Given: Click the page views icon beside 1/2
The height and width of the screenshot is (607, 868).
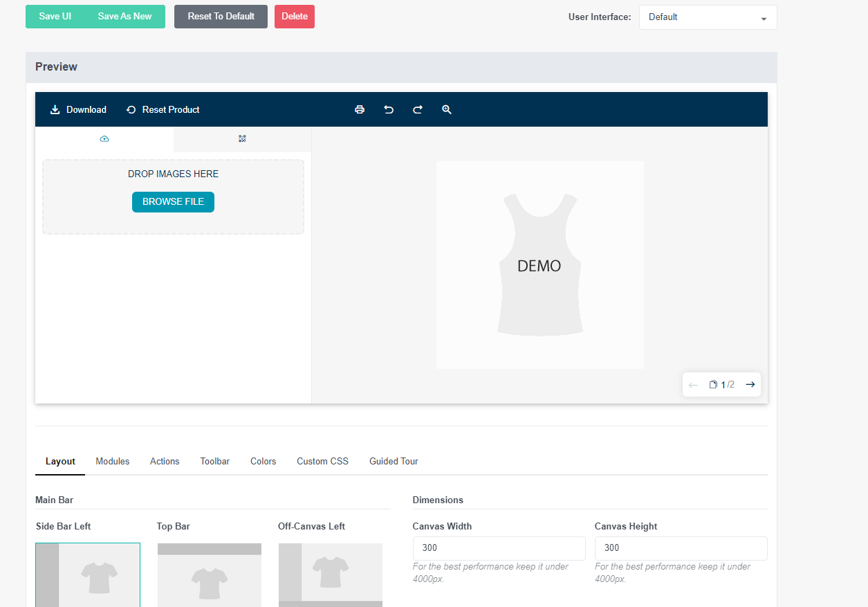Looking at the screenshot, I should 713,385.
